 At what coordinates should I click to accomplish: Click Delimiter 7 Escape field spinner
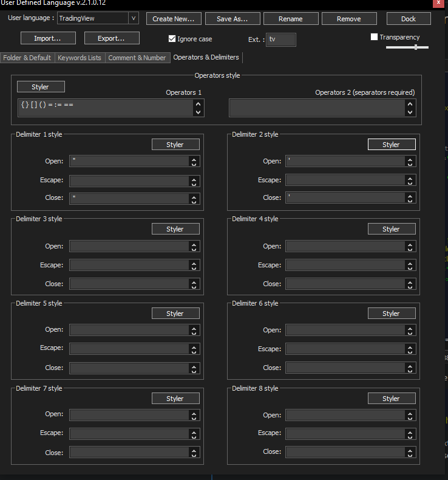pos(194,434)
